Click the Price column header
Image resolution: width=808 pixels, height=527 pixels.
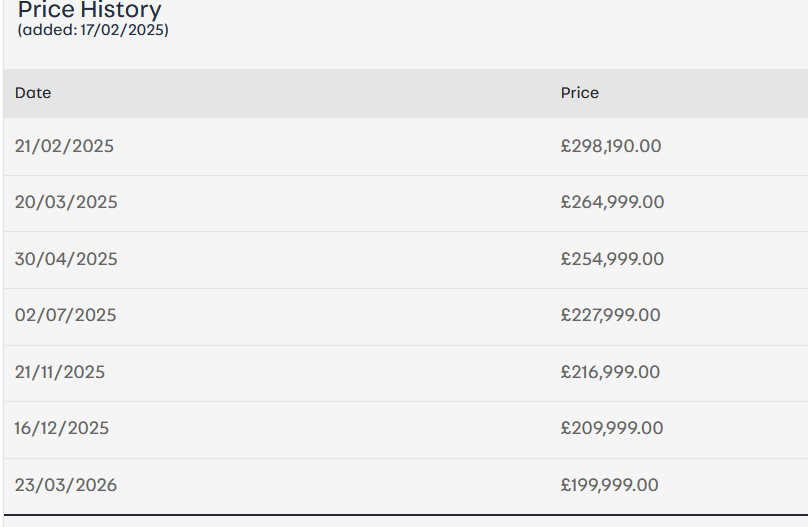coord(580,93)
